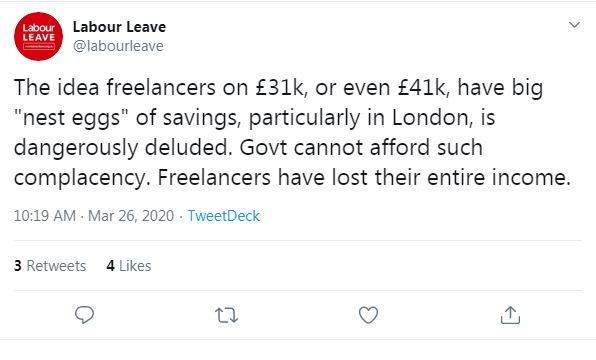Viewport: 596px width, 360px height.
Task: Follow the TweetDeck source link
Action: [x=224, y=216]
